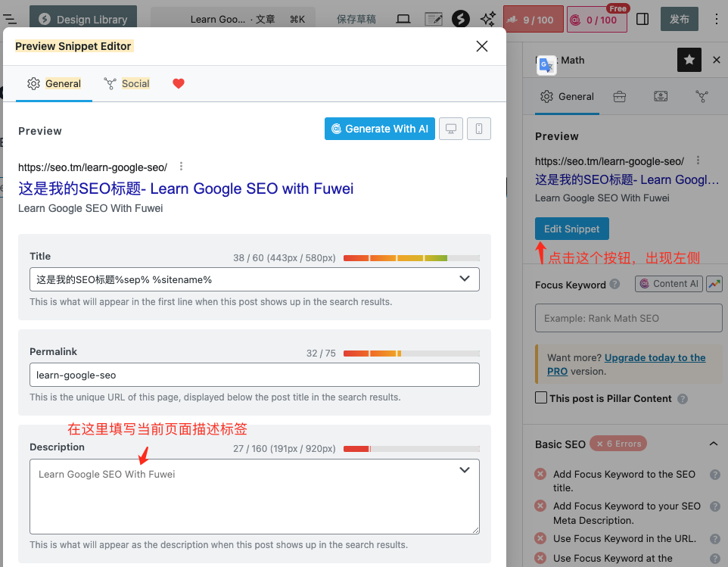Enable the This post is Pillar Content checkbox
Viewport: 728px width, 567px height.
point(541,398)
